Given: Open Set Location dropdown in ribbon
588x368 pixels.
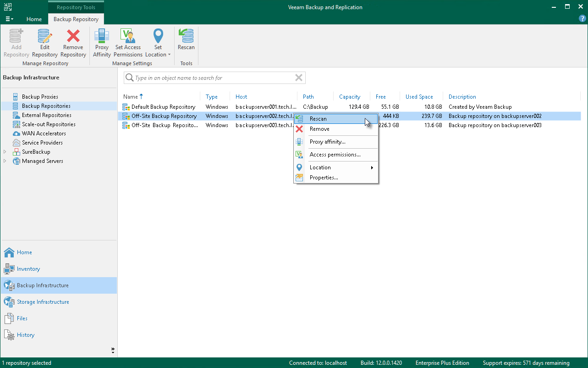Looking at the screenshot, I should coord(158,43).
